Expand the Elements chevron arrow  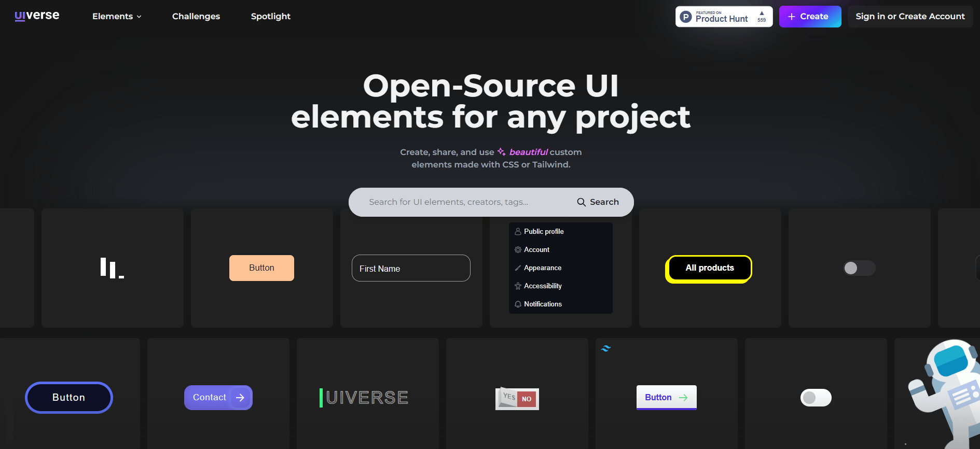(139, 17)
